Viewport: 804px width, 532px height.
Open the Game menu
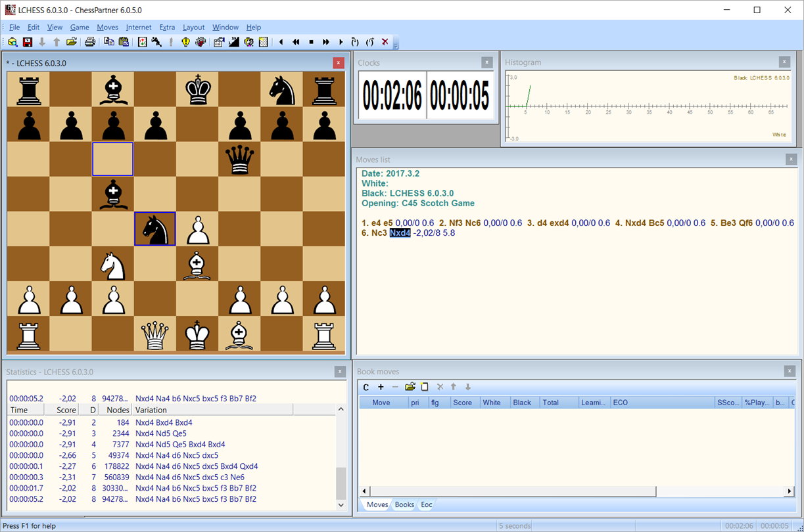coord(80,28)
